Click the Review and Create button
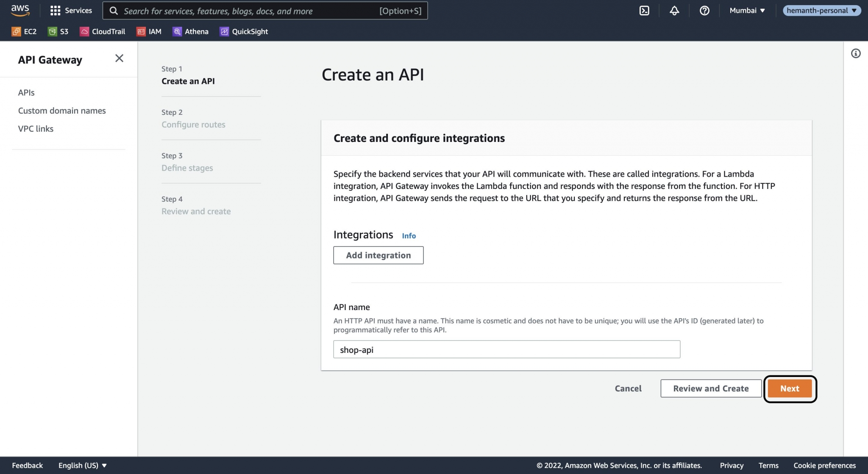868x474 pixels. coord(711,388)
